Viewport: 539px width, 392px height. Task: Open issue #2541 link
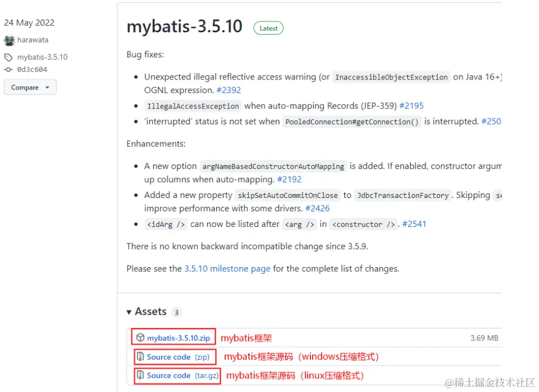[414, 224]
